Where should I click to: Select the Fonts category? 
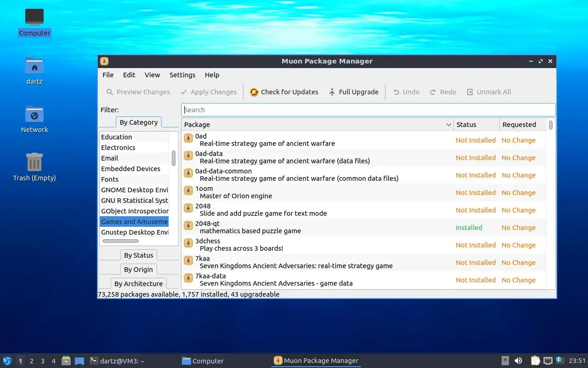point(134,179)
